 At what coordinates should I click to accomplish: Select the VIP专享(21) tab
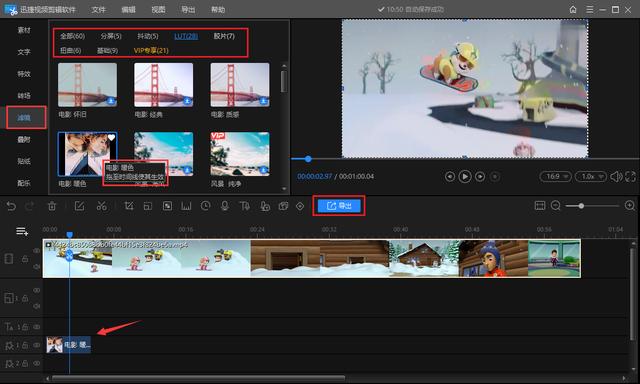pyautogui.click(x=151, y=50)
